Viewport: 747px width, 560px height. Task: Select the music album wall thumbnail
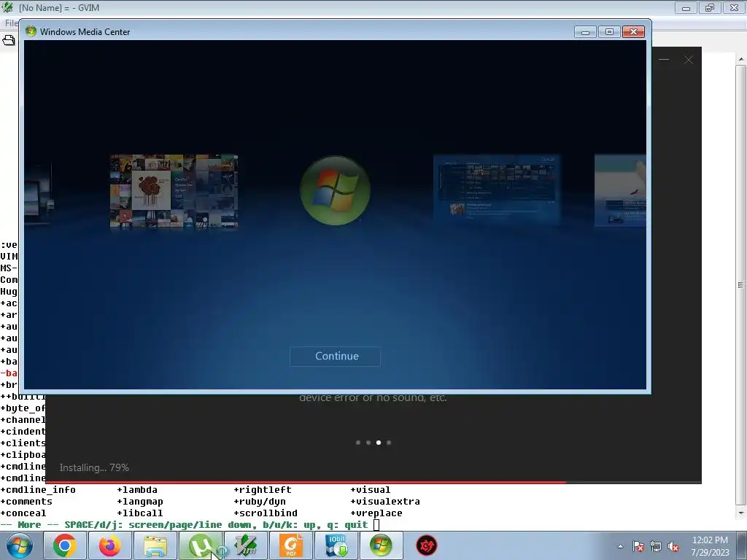(174, 192)
